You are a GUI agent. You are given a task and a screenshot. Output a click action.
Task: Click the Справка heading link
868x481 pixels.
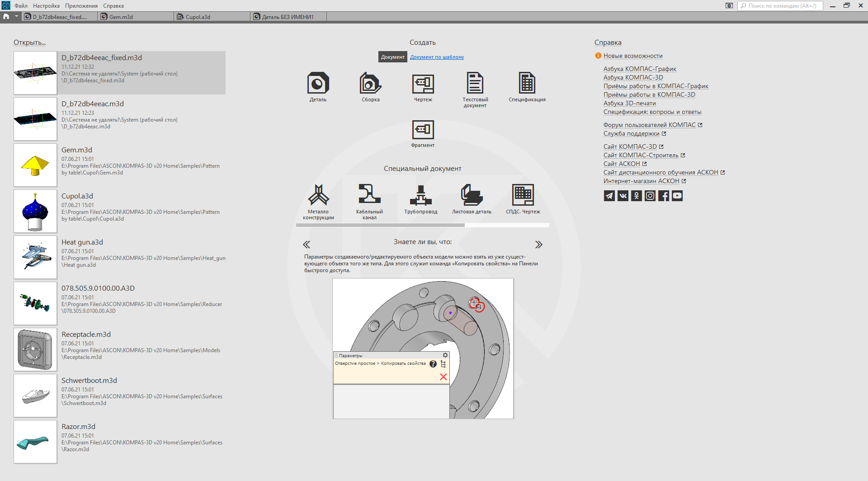[x=608, y=42]
